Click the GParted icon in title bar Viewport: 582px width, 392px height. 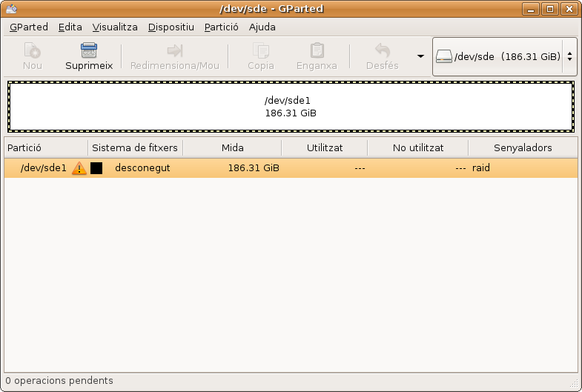tap(10, 9)
